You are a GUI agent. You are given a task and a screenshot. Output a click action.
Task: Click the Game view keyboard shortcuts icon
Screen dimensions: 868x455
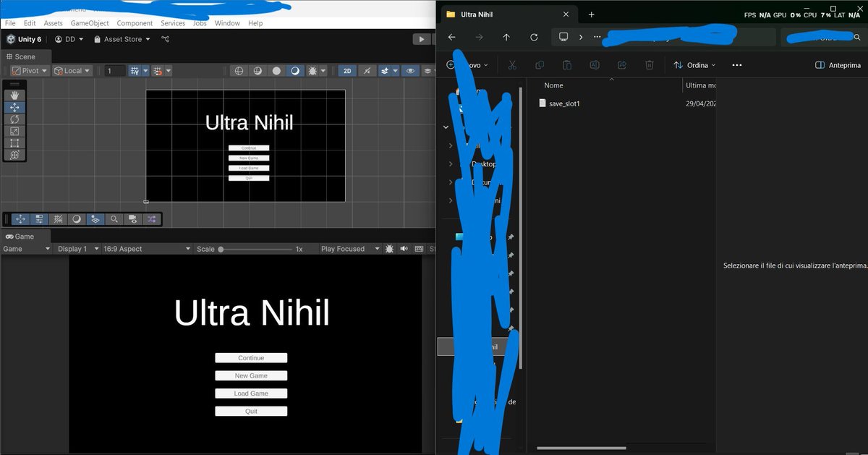pyautogui.click(x=417, y=249)
